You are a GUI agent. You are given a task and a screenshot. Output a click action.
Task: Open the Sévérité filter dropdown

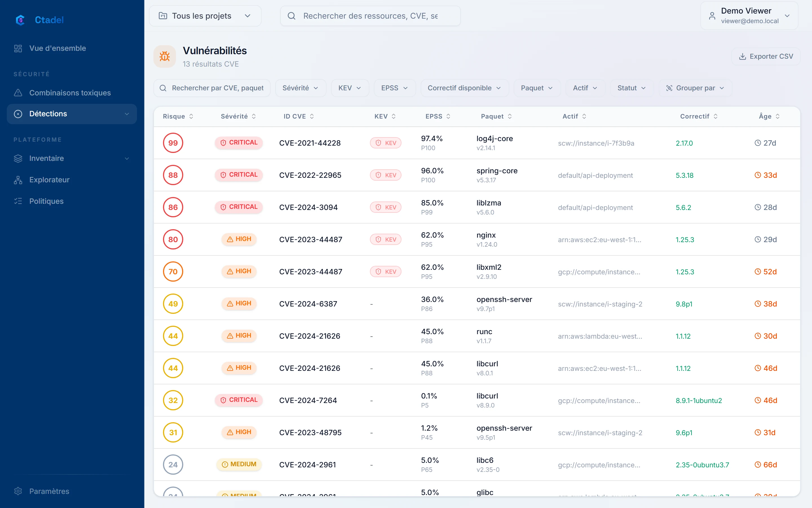click(300, 88)
